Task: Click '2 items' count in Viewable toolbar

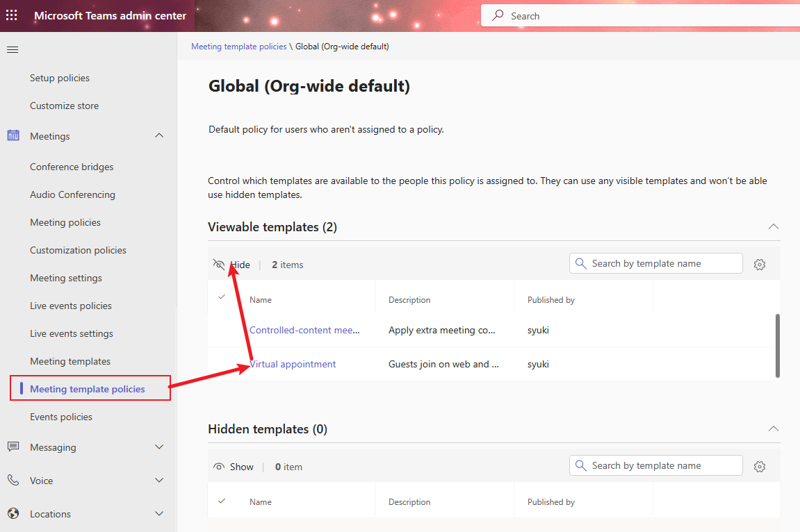Action: point(288,265)
